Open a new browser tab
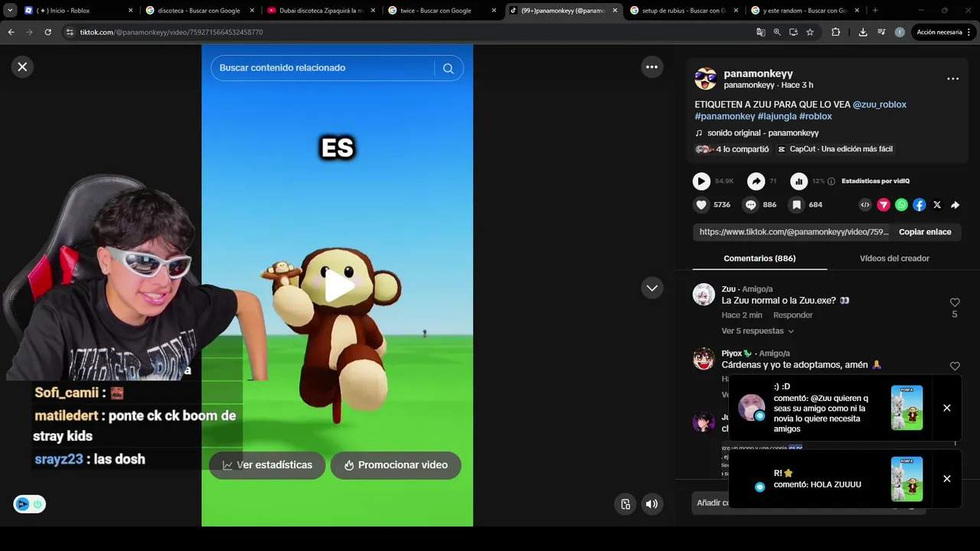The height and width of the screenshot is (551, 980). click(x=875, y=11)
